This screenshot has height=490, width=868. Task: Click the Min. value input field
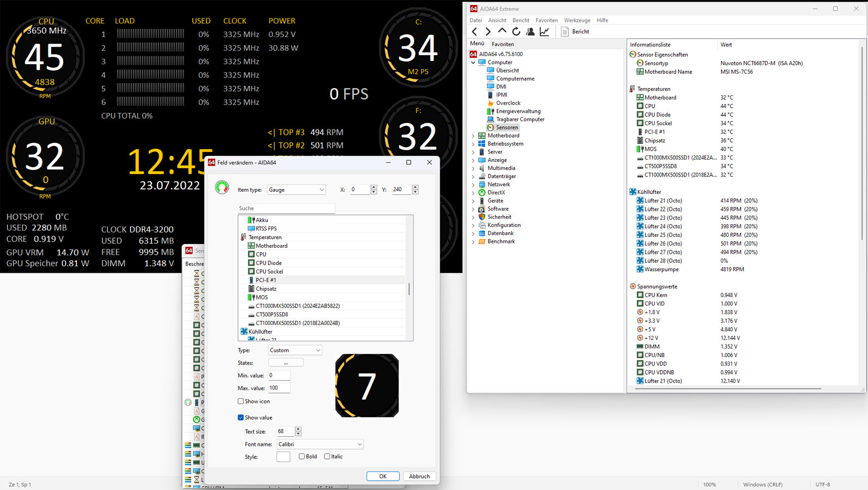coord(279,376)
